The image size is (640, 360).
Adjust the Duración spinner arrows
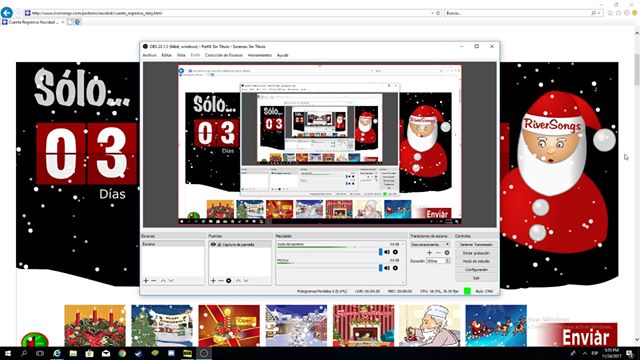tap(448, 261)
